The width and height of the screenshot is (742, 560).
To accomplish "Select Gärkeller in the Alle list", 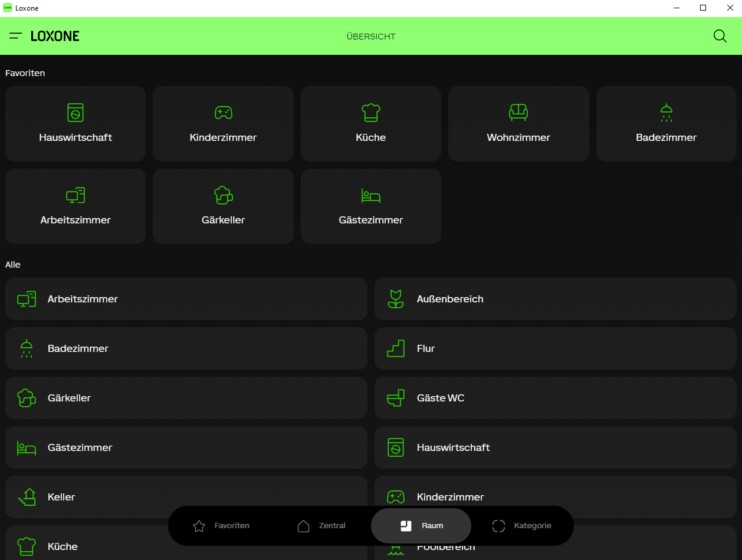I will pyautogui.click(x=186, y=398).
